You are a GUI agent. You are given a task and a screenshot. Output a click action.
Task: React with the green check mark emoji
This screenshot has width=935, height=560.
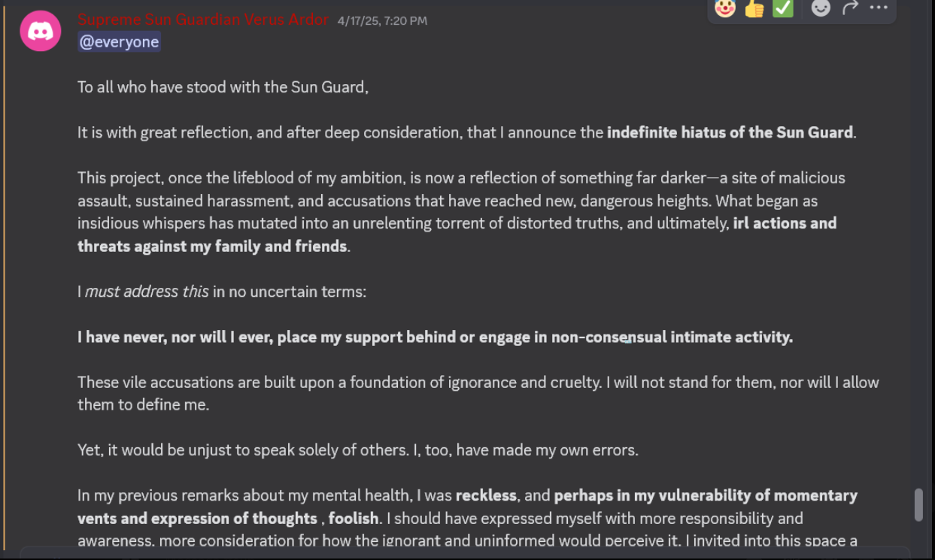pyautogui.click(x=783, y=8)
